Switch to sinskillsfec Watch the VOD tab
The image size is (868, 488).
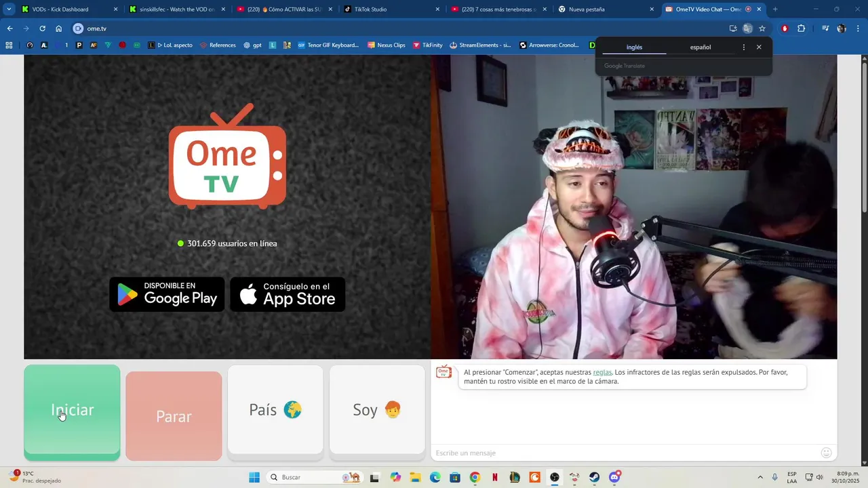tap(176, 9)
